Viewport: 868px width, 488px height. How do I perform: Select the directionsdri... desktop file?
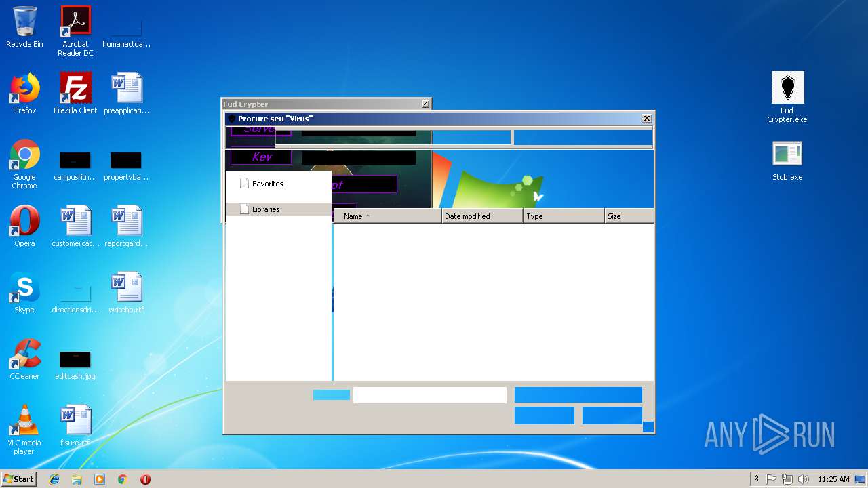75,298
